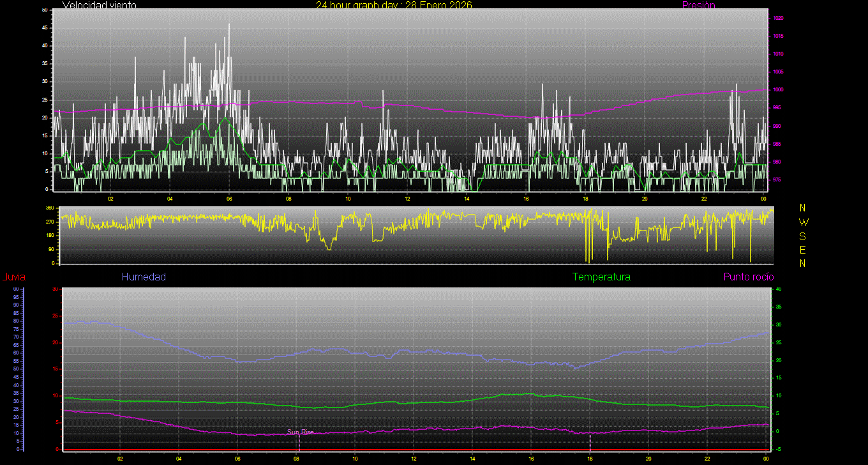Select the Temperatura legend label
This screenshot has width=868, height=465.
(601, 277)
